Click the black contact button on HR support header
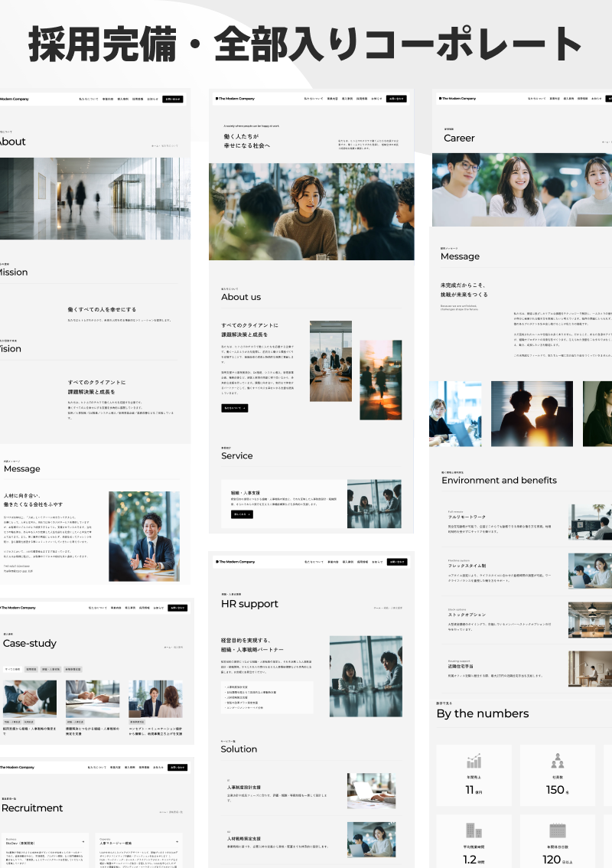This screenshot has height=868, width=612. [397, 561]
